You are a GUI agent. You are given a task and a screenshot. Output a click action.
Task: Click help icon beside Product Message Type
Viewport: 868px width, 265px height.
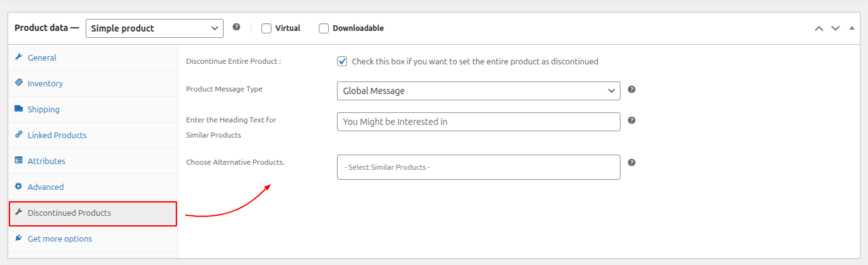(631, 90)
